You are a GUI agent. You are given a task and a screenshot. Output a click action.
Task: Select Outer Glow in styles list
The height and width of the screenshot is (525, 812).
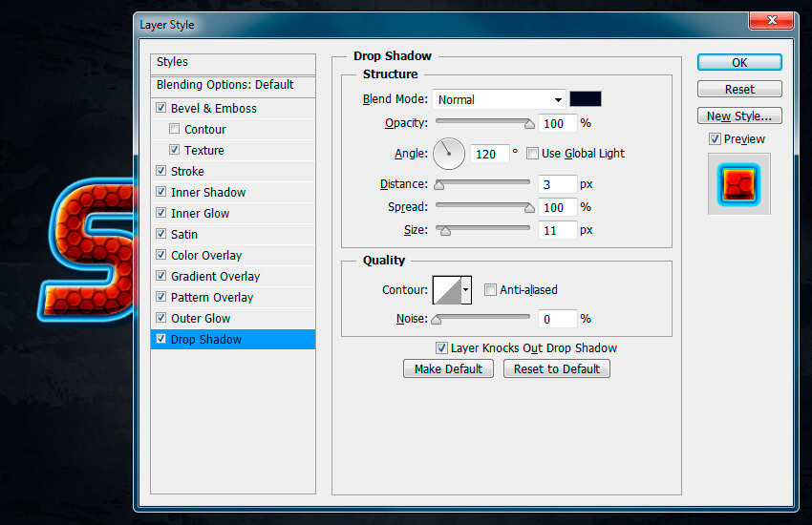pos(201,318)
